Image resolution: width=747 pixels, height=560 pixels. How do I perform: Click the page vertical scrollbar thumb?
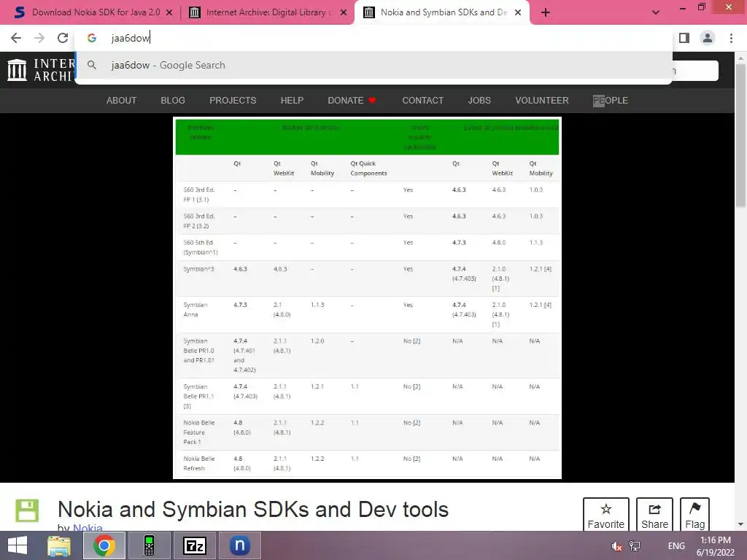[x=740, y=136]
